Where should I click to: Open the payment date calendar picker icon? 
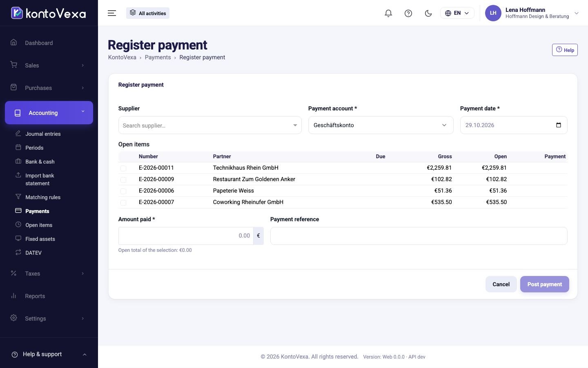pos(559,125)
